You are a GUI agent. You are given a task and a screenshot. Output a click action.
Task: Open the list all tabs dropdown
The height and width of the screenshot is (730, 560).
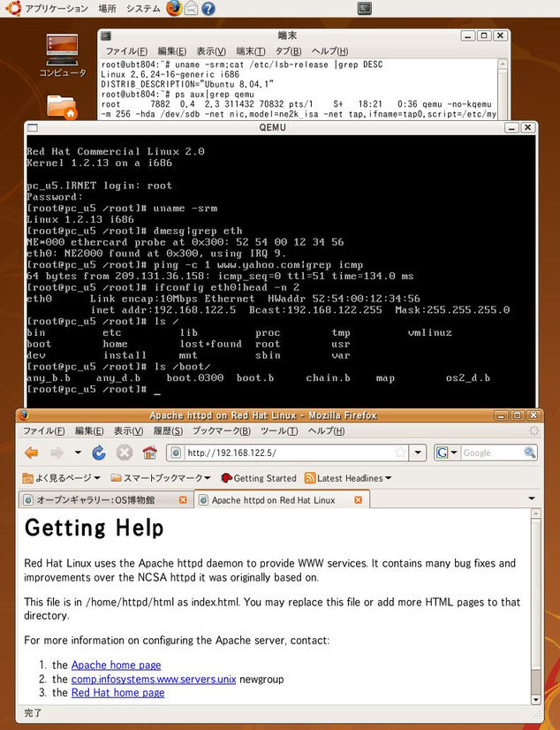(x=532, y=498)
